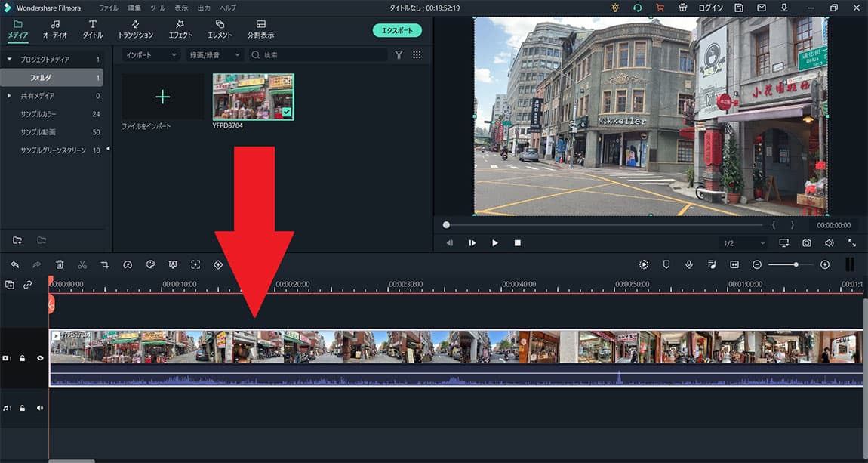Screen dimensions: 868x463
Task: Mute audio track 1 speaker
Action: pos(40,408)
